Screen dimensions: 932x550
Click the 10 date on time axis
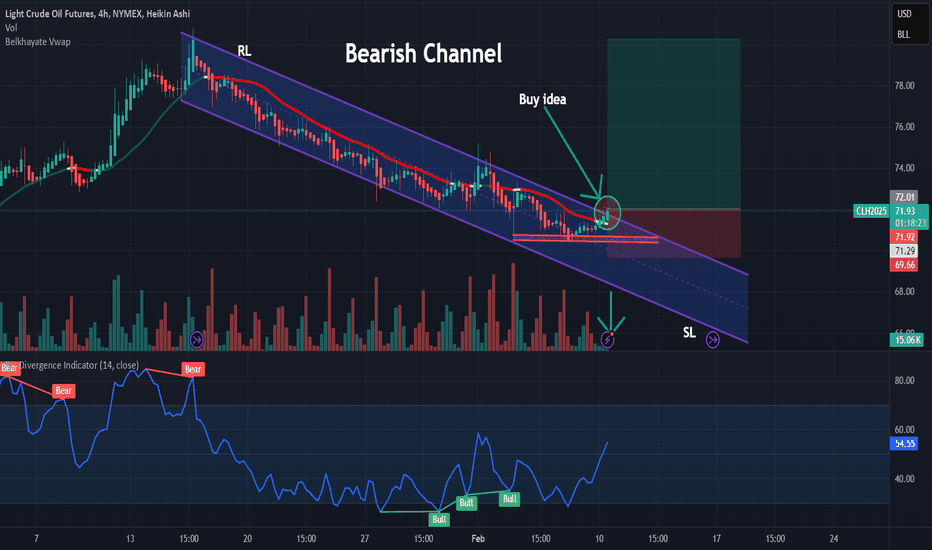[599, 539]
